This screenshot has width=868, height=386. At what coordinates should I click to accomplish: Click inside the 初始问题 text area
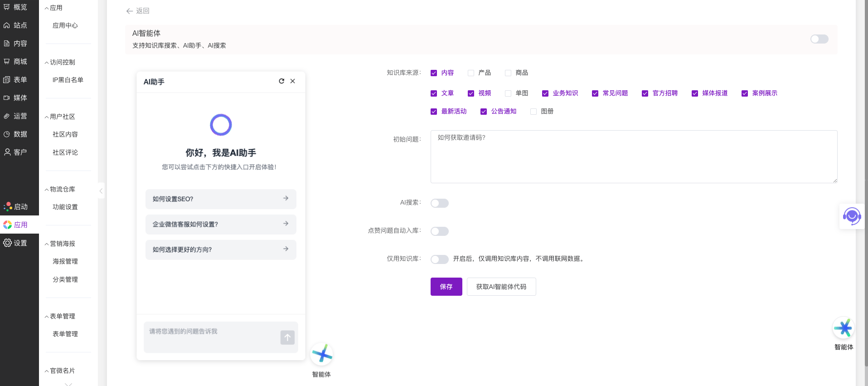[x=633, y=156]
